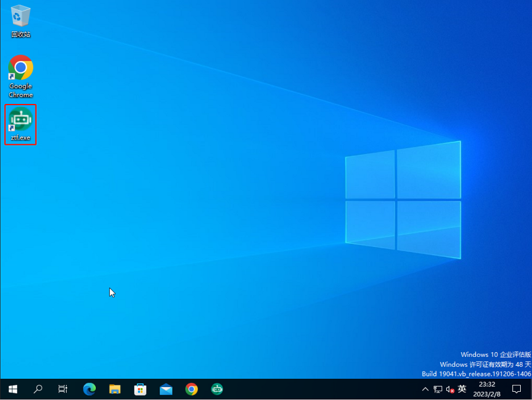Open the network status tray icon

click(x=438, y=389)
